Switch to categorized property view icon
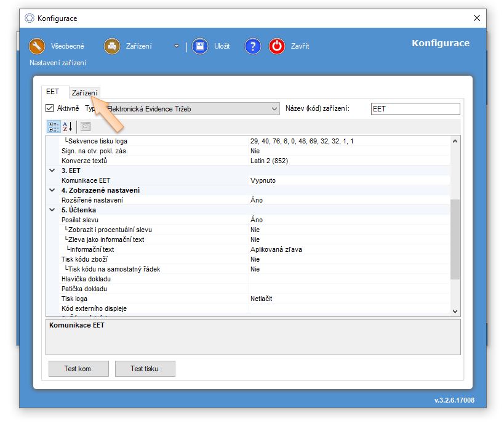The width and height of the screenshot is (504, 426). point(54,126)
